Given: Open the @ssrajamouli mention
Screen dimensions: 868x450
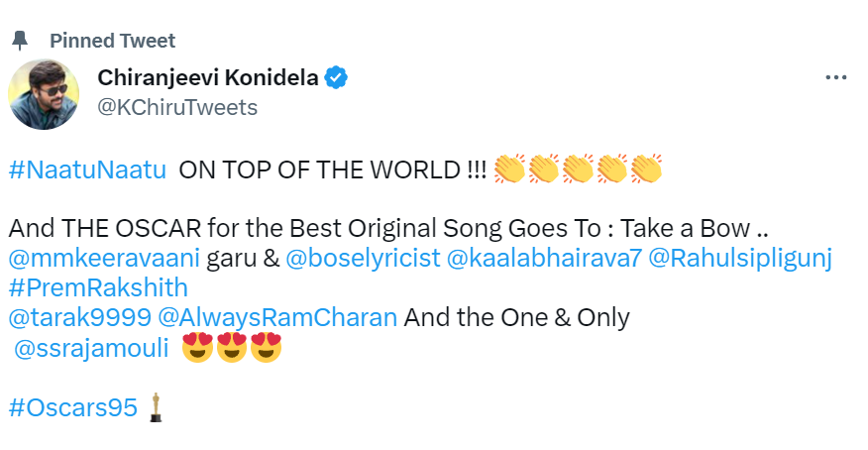Looking at the screenshot, I should tap(92, 348).
